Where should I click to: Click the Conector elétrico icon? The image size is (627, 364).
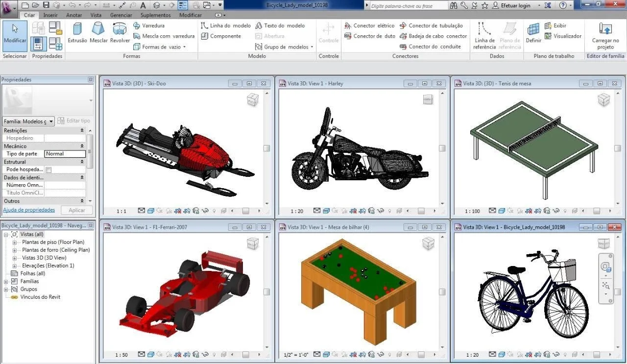pyautogui.click(x=348, y=25)
